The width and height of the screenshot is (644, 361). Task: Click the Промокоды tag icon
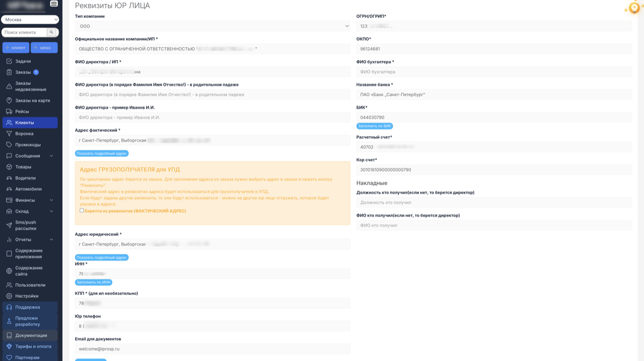[9, 145]
